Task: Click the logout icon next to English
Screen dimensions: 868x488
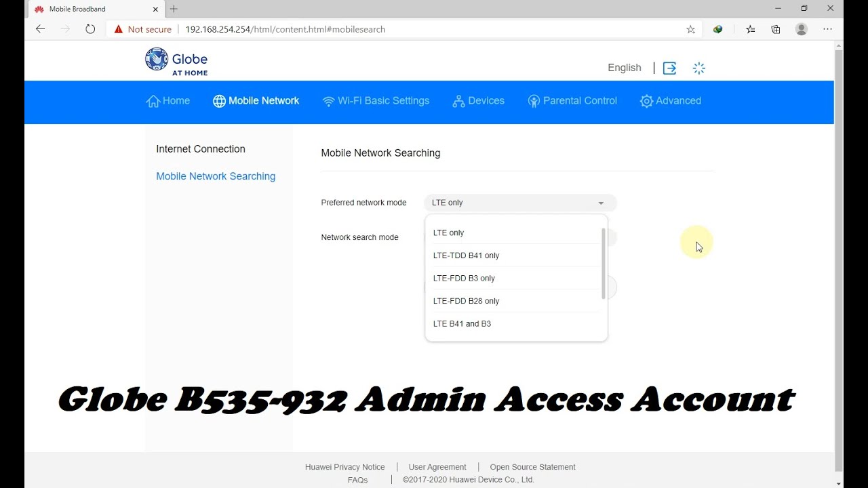Action: click(x=669, y=68)
